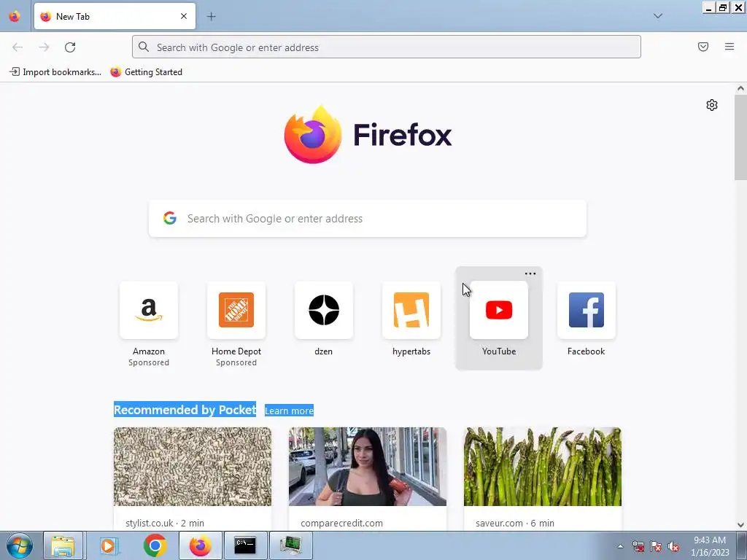The height and width of the screenshot is (560, 747).
Task: Select Firefox taskbar button
Action: [x=200, y=545]
